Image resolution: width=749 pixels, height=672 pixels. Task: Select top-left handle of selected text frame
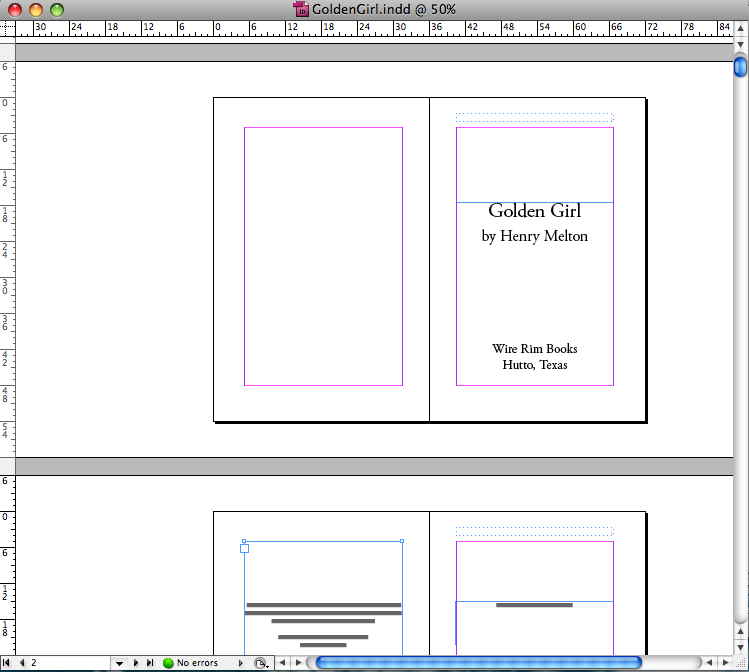point(244,541)
